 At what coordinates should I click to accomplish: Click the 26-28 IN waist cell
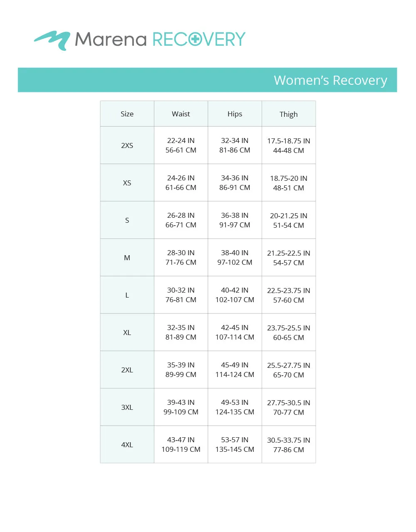click(x=181, y=220)
